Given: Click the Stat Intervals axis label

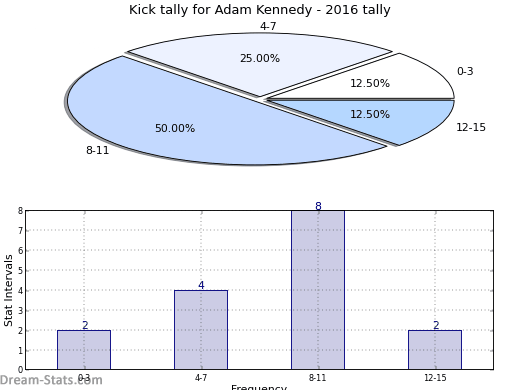Looking at the screenshot, I should coord(8,290).
